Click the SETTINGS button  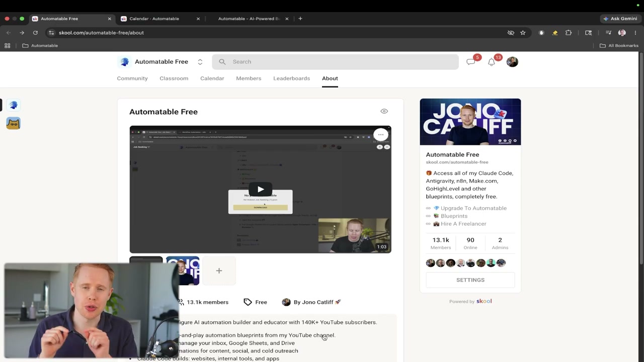pos(470,280)
